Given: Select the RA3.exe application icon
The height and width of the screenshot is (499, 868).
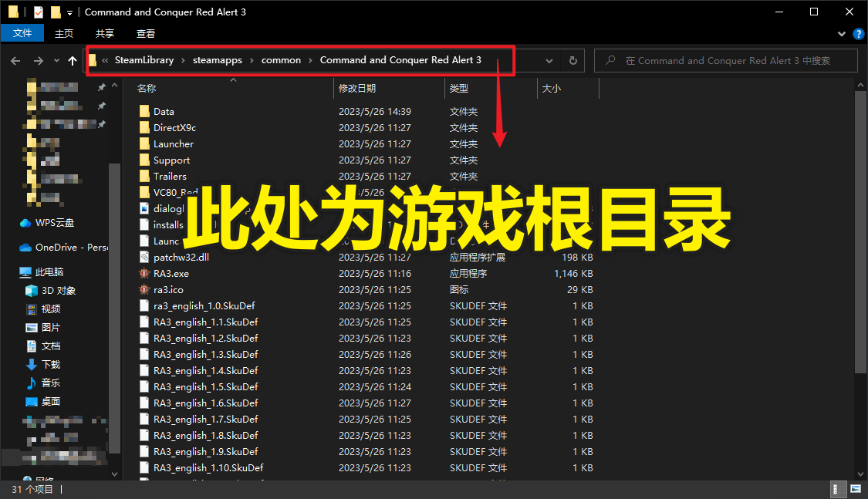Looking at the screenshot, I should (x=144, y=273).
